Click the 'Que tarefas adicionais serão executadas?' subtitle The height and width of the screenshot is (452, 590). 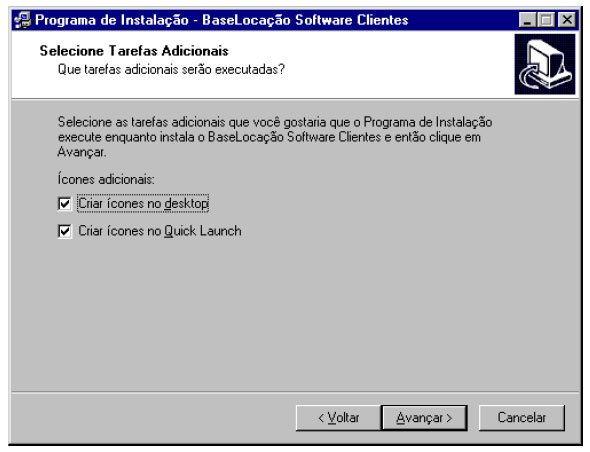click(171, 70)
